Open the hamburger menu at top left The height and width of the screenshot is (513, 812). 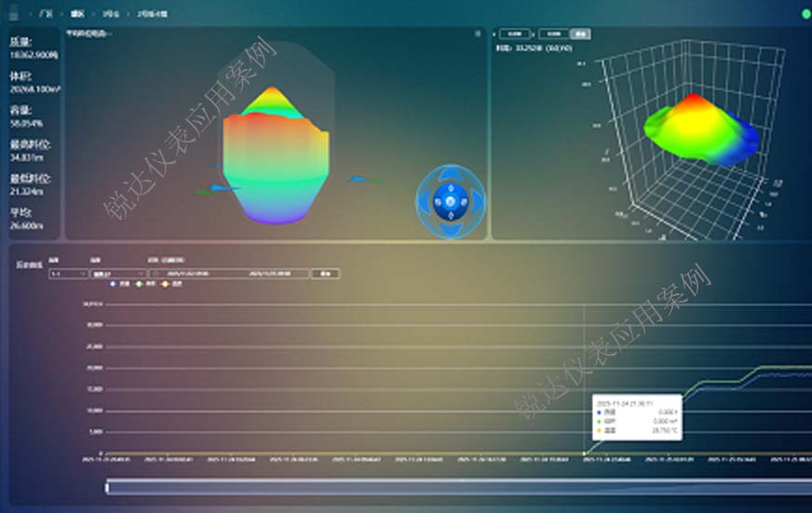tap(12, 15)
